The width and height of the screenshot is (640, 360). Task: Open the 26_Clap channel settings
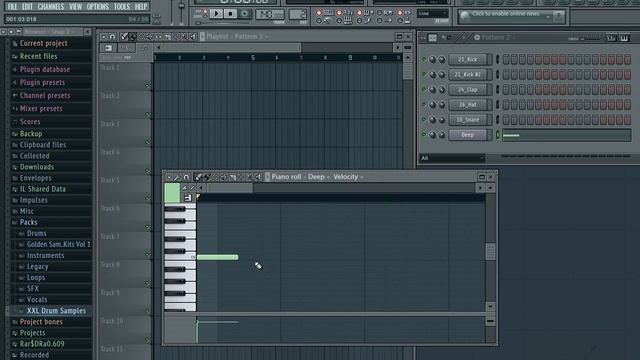[468, 90]
